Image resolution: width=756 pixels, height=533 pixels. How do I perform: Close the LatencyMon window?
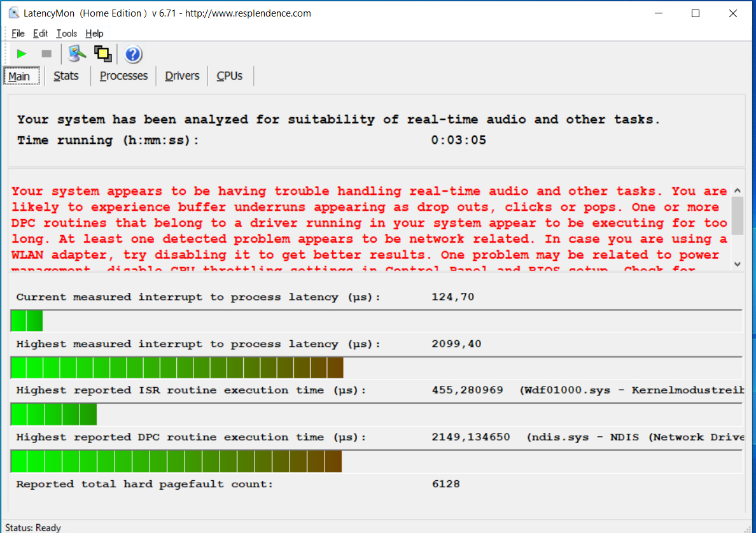coord(733,13)
